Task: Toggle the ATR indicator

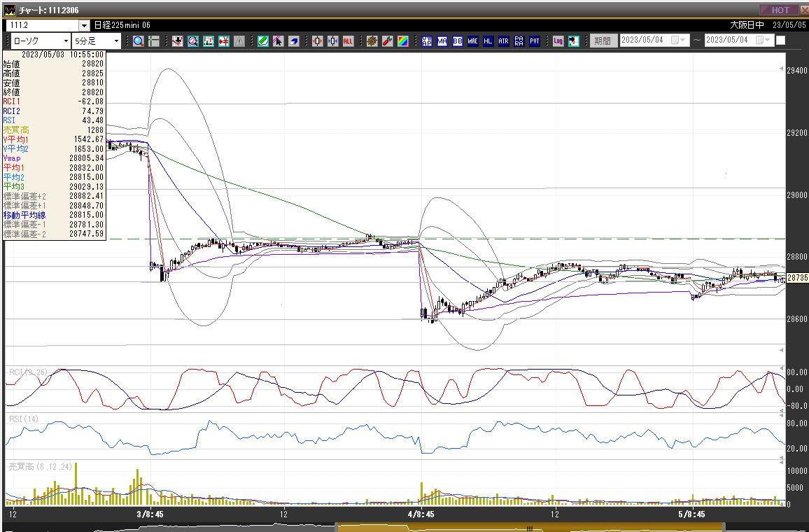Action: pyautogui.click(x=504, y=41)
